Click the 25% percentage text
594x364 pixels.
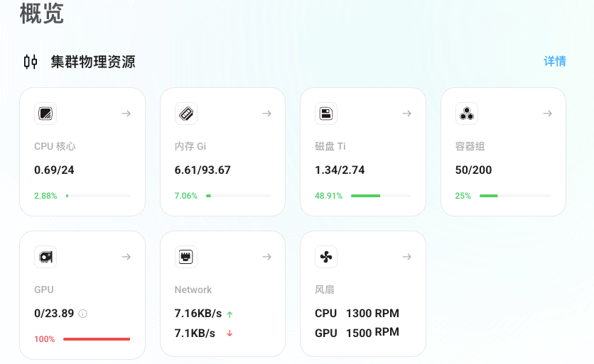(x=463, y=196)
